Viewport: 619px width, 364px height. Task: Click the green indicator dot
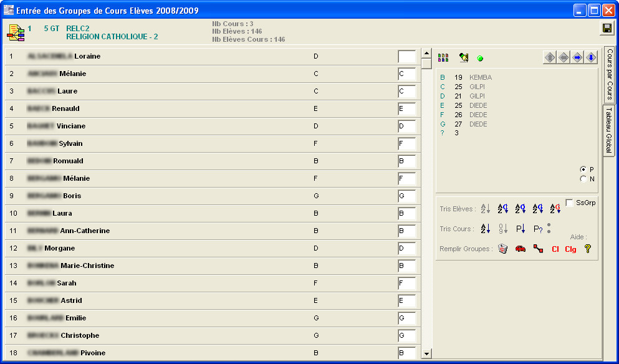[480, 59]
